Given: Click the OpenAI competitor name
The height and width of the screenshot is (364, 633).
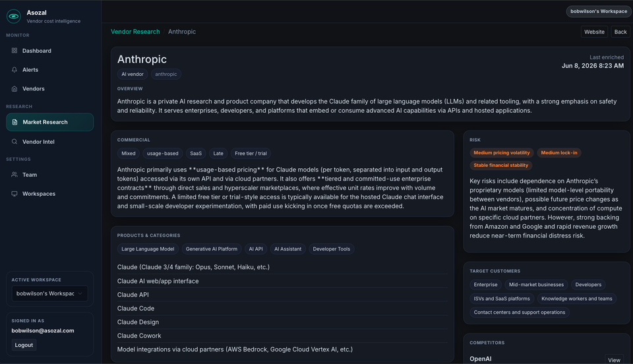Looking at the screenshot, I should [481, 359].
